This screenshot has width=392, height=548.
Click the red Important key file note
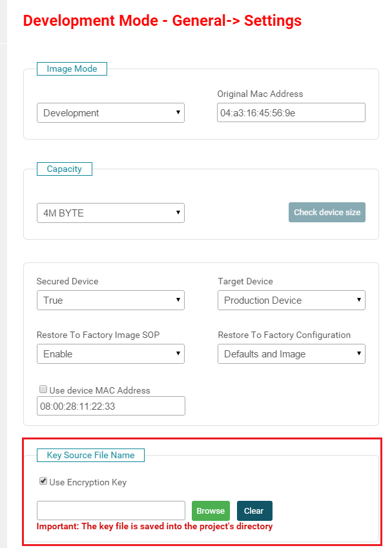coord(154,527)
